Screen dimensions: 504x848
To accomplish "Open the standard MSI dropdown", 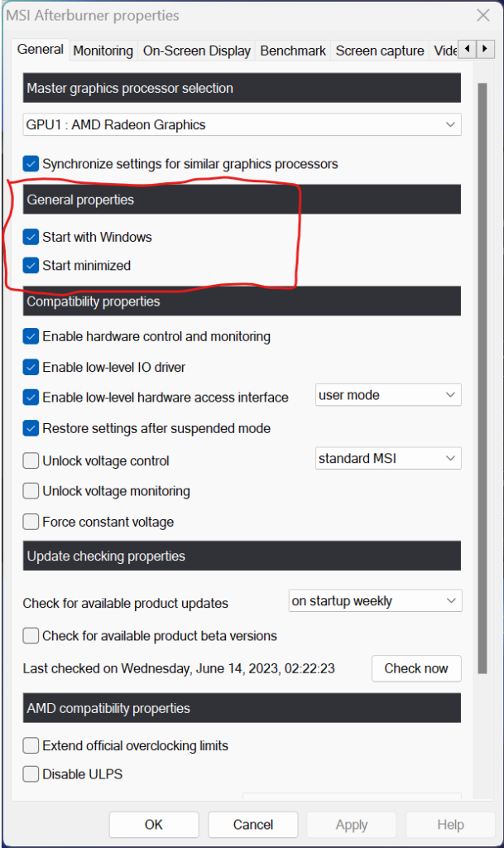I will (388, 458).
